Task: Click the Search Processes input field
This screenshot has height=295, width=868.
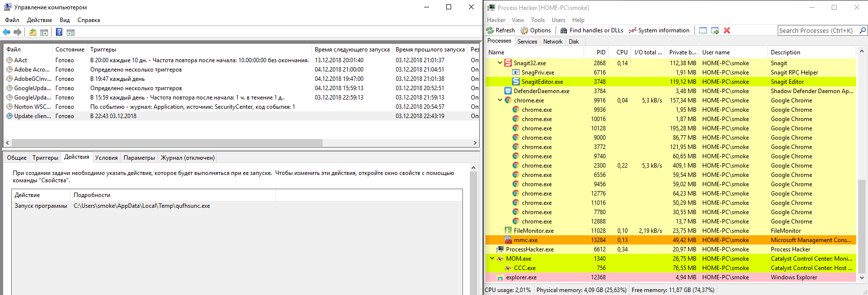Action: [x=818, y=30]
